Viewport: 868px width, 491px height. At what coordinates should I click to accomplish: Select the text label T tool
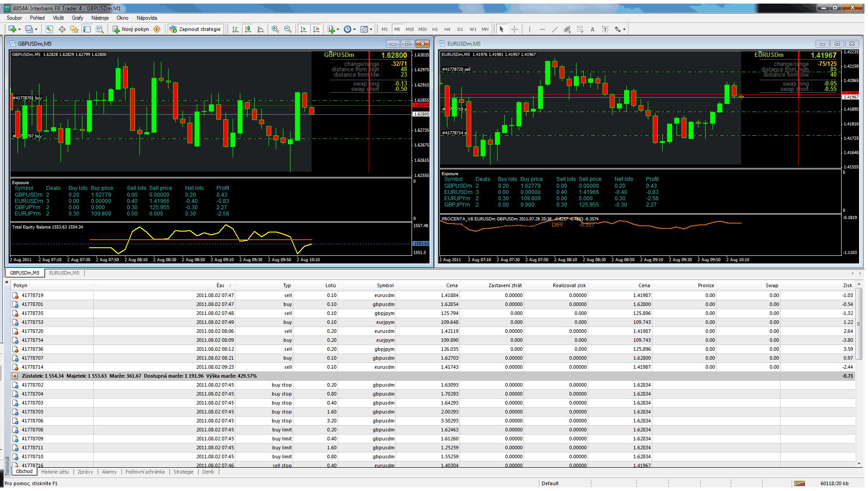click(605, 29)
